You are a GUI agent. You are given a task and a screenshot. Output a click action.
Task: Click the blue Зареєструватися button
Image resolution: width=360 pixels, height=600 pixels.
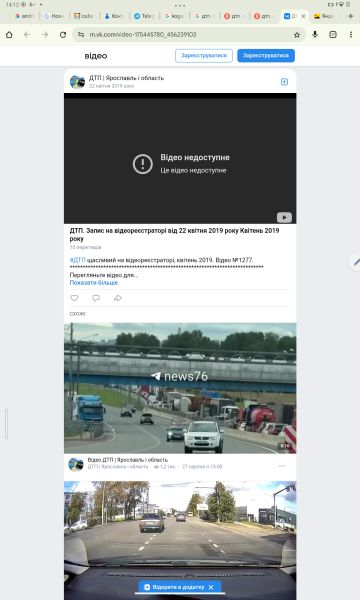(266, 55)
